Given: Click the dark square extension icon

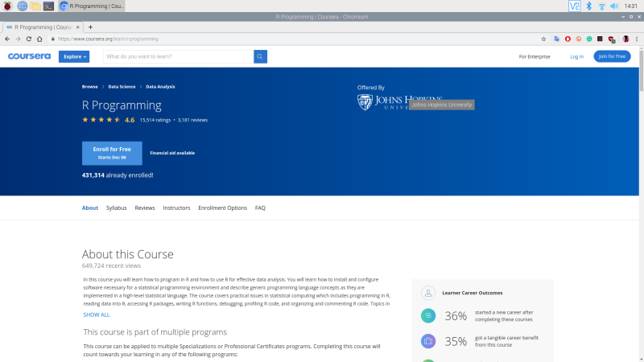Looking at the screenshot, I should [600, 39].
